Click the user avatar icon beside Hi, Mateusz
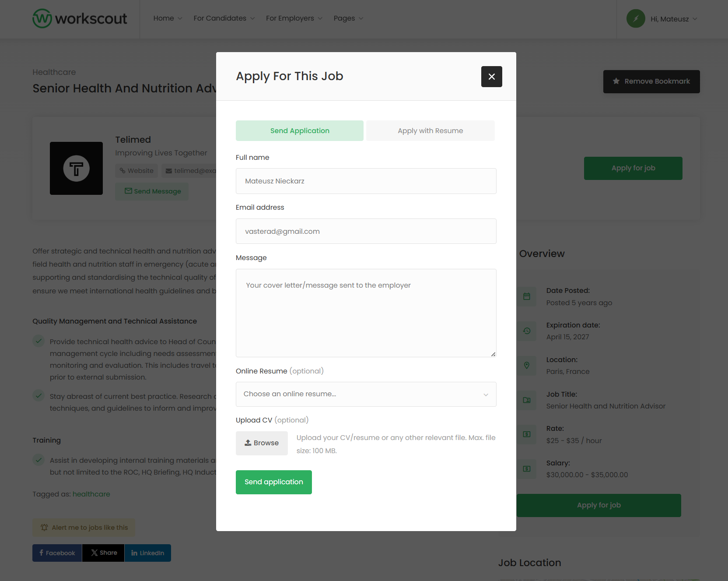 pos(636,19)
